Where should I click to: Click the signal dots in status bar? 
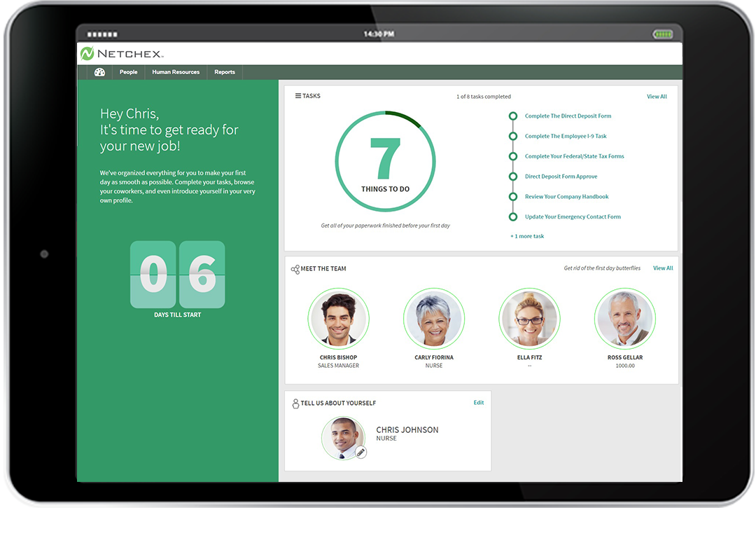[x=102, y=34]
